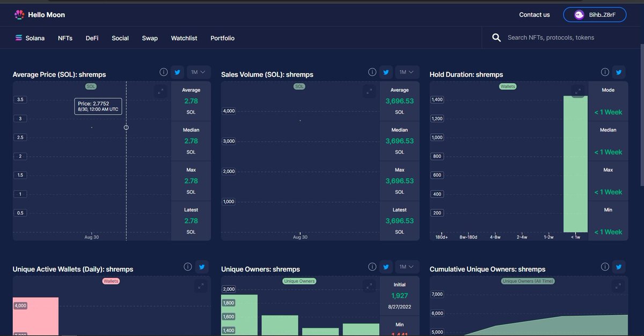Open the 1M dropdown on Sales Volume chart

point(407,71)
